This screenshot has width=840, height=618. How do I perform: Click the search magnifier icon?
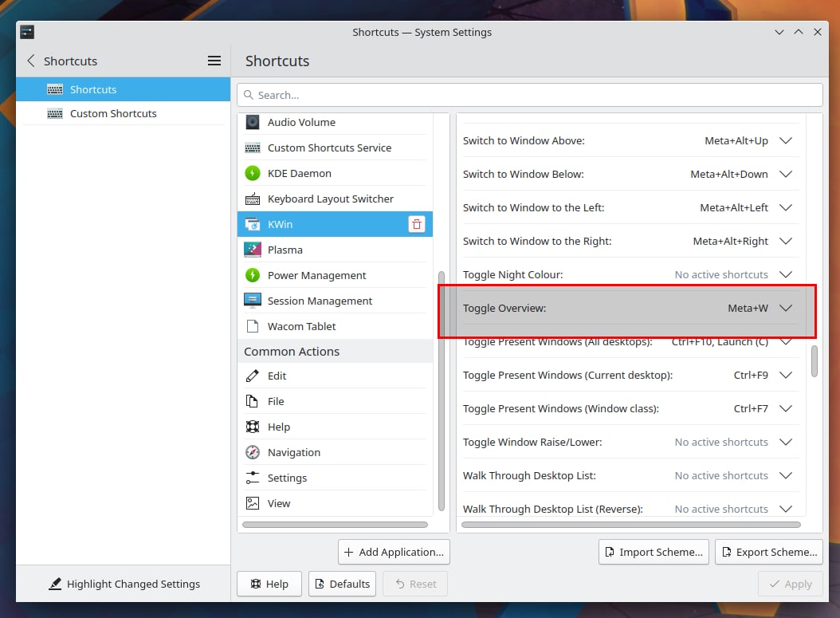[x=249, y=95]
